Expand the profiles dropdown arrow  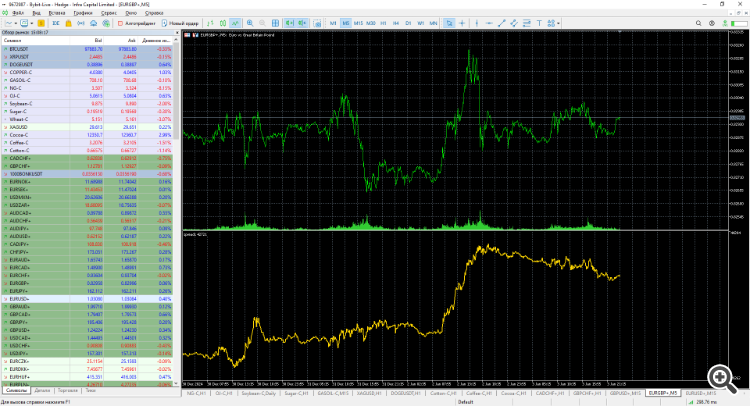[x=32, y=23]
